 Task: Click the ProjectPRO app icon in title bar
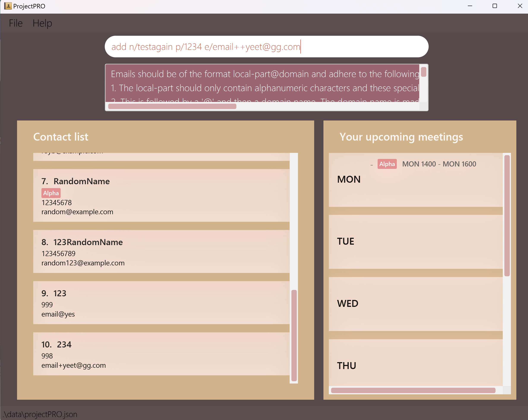click(8, 6)
